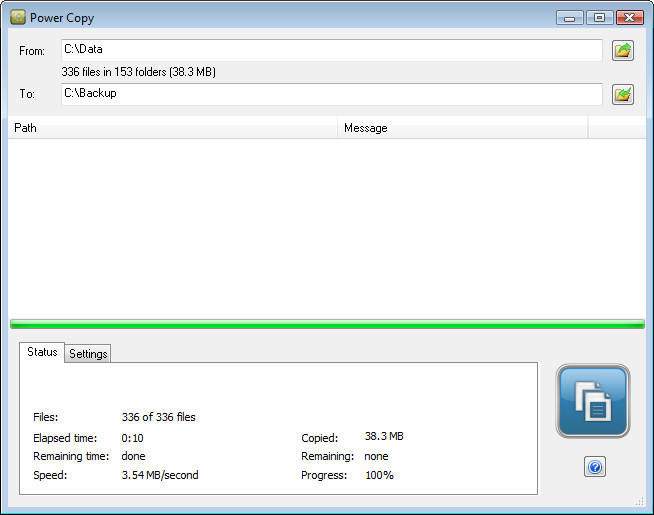Click the speed value '3.54 MB/second'

pyautogui.click(x=160, y=475)
